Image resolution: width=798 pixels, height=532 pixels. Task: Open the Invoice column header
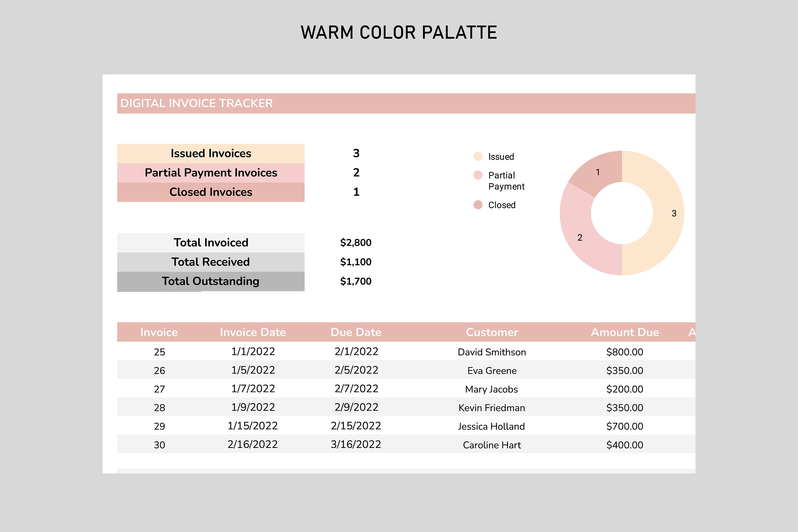pos(159,332)
